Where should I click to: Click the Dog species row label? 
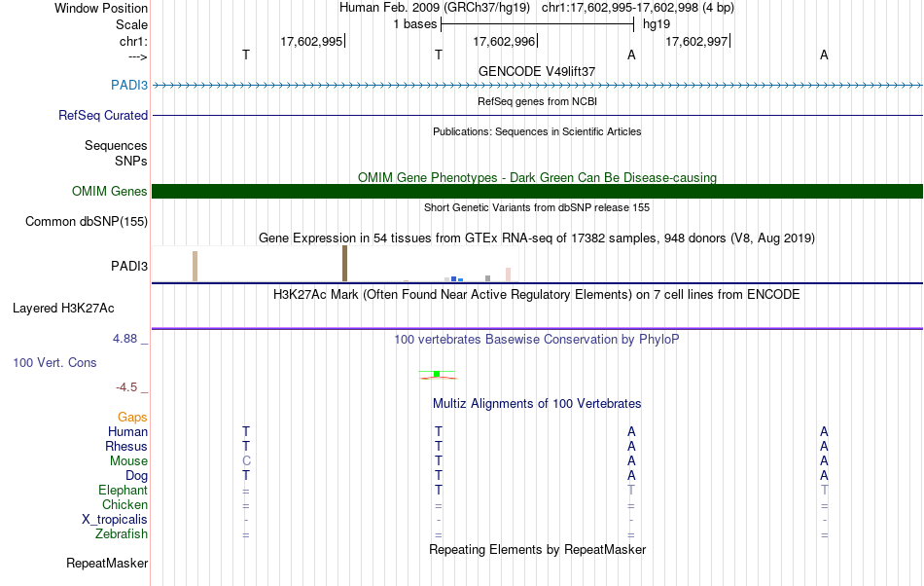[136, 476]
